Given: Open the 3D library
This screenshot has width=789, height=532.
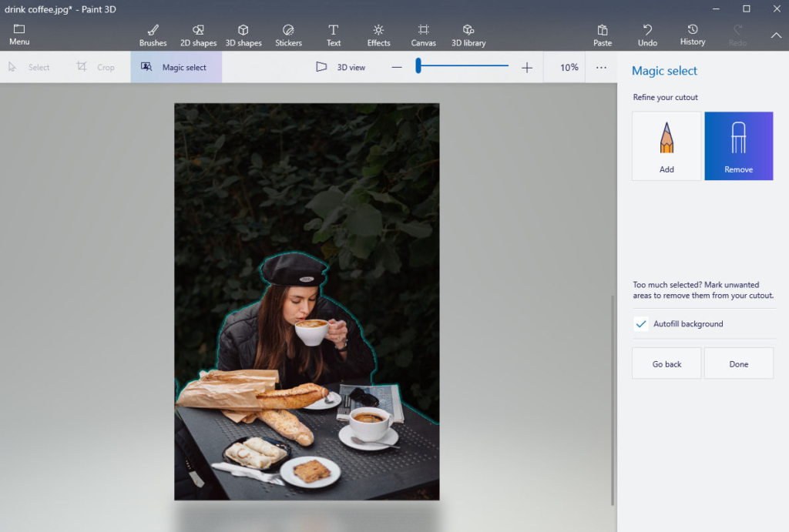Looking at the screenshot, I should click(468, 35).
